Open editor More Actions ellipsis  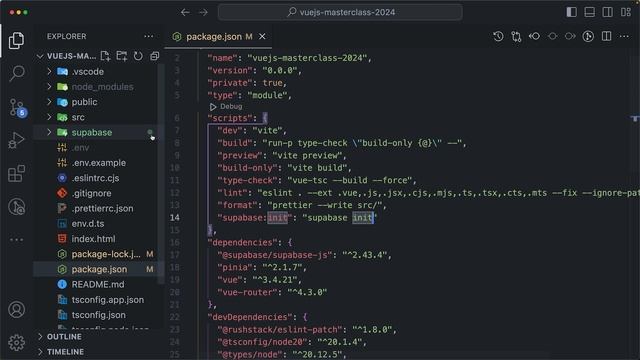(624, 36)
